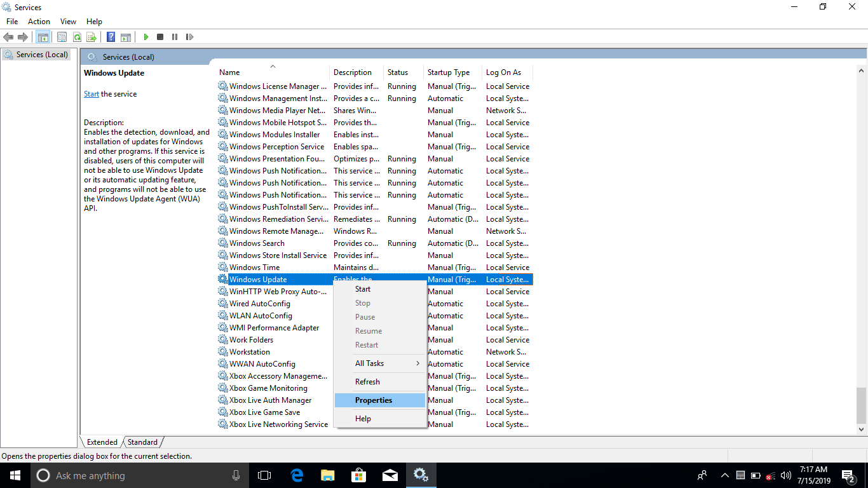Launch Microsoft Edge from the taskbar
This screenshot has width=868, height=488.
click(x=297, y=475)
